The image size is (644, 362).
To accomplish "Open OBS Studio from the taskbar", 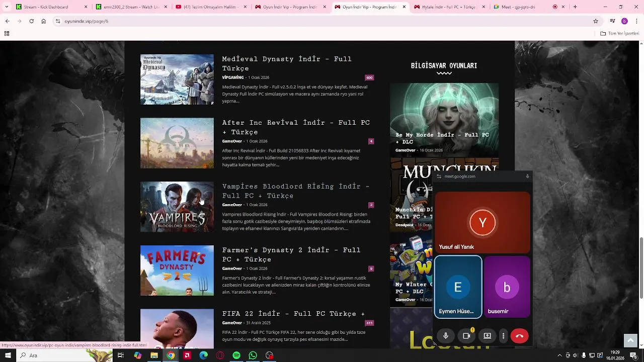I will click(270, 355).
